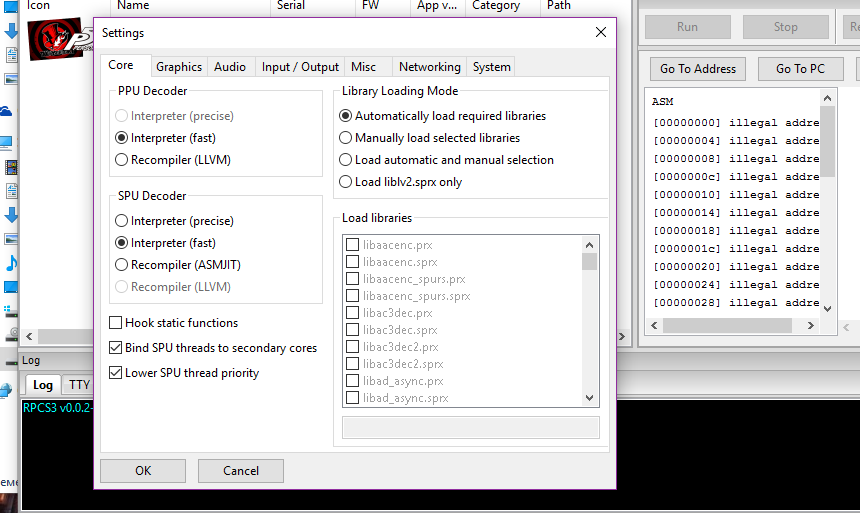The width and height of the screenshot is (860, 513).
Task: Switch to TTY tab in Log panel
Action: point(78,385)
